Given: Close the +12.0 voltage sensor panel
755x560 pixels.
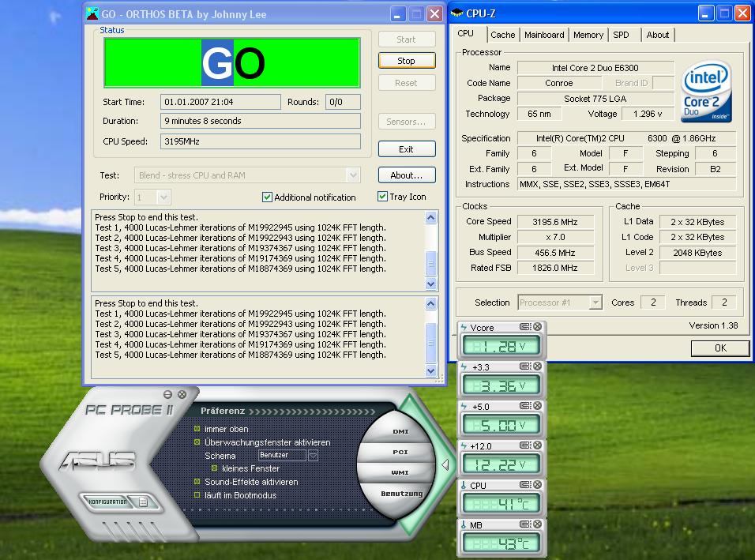Looking at the screenshot, I should pos(537,445).
